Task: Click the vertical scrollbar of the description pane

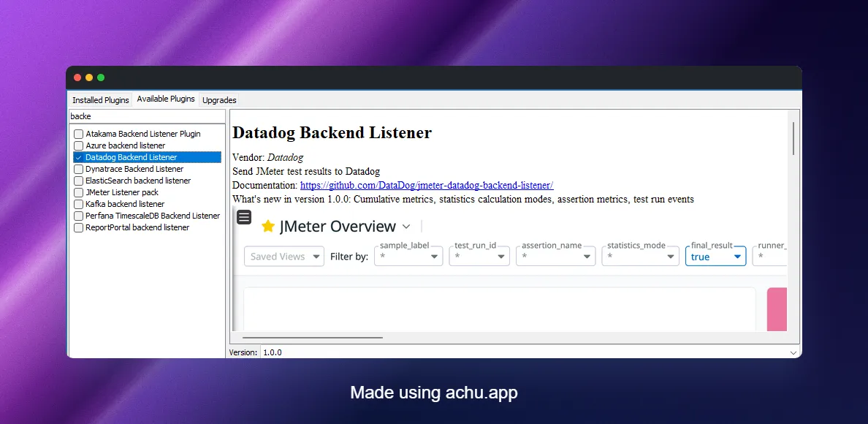Action: 793,138
